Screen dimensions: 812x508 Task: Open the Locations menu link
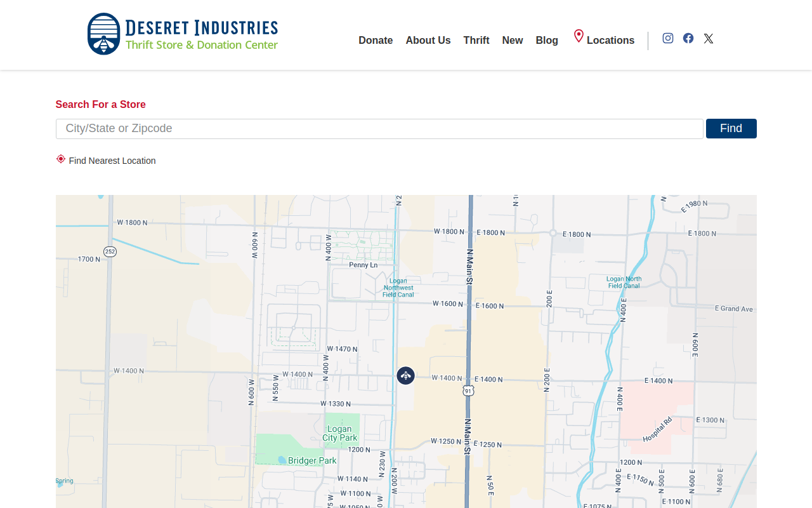coord(610,41)
